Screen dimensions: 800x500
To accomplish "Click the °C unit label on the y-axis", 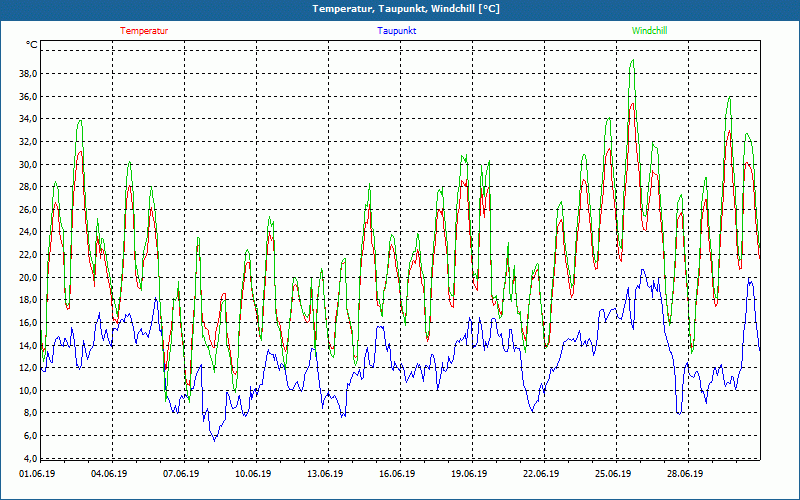I will (x=31, y=45).
